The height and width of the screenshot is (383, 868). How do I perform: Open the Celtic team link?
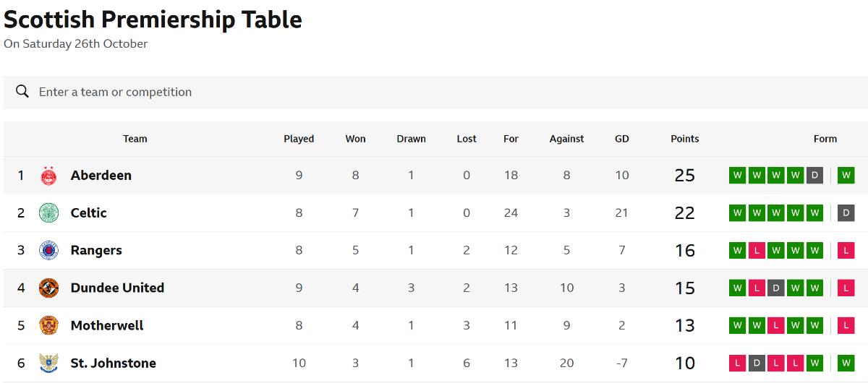[89, 213]
